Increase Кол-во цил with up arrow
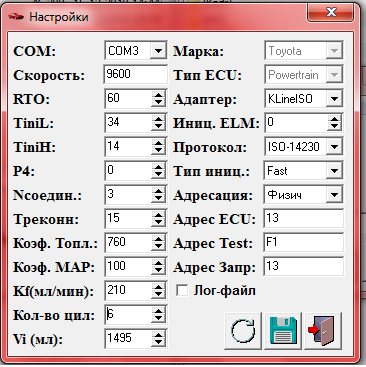Screen dimensions: 366x367 (158, 311)
